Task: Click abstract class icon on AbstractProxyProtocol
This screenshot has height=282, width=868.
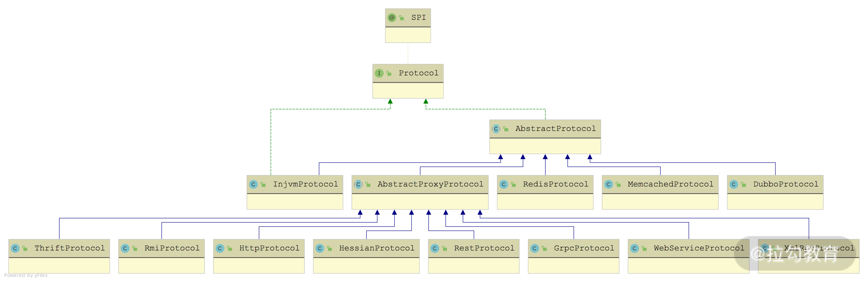Action: coord(358,184)
